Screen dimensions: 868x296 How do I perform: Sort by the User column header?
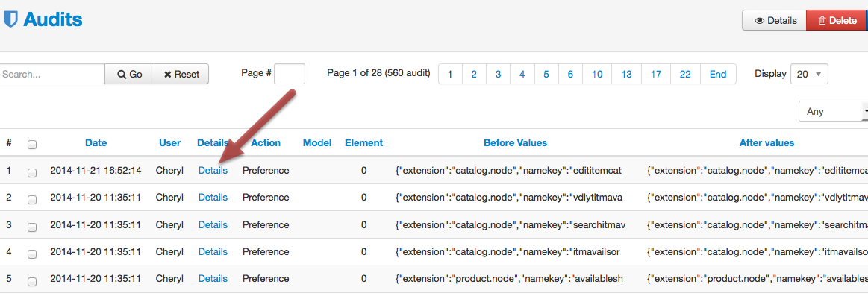pos(170,142)
